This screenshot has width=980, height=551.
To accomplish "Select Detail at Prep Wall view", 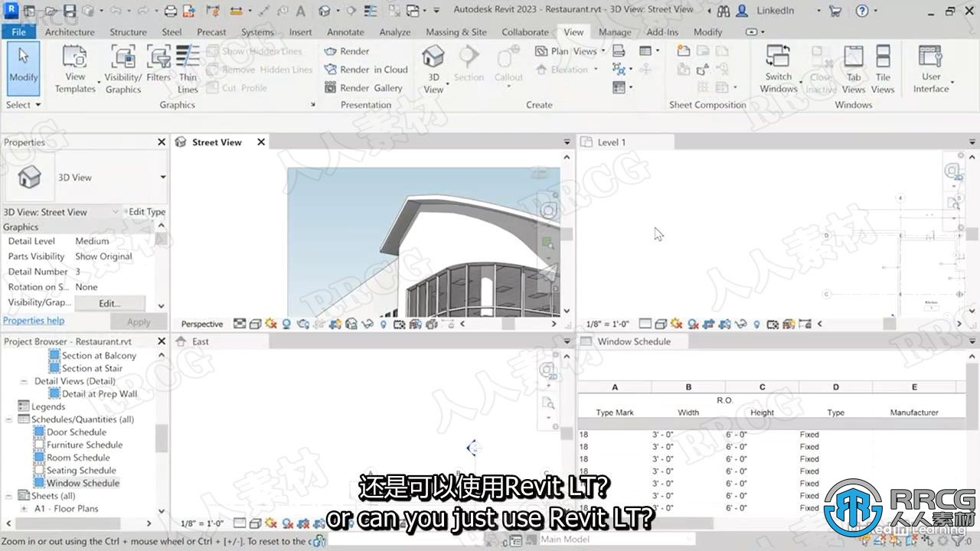I will pyautogui.click(x=100, y=394).
